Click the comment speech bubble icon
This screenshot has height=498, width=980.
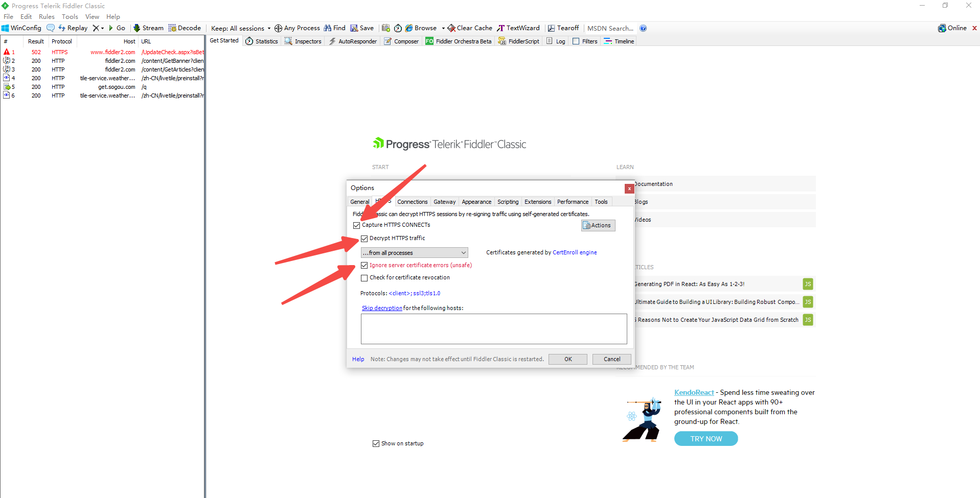50,28
